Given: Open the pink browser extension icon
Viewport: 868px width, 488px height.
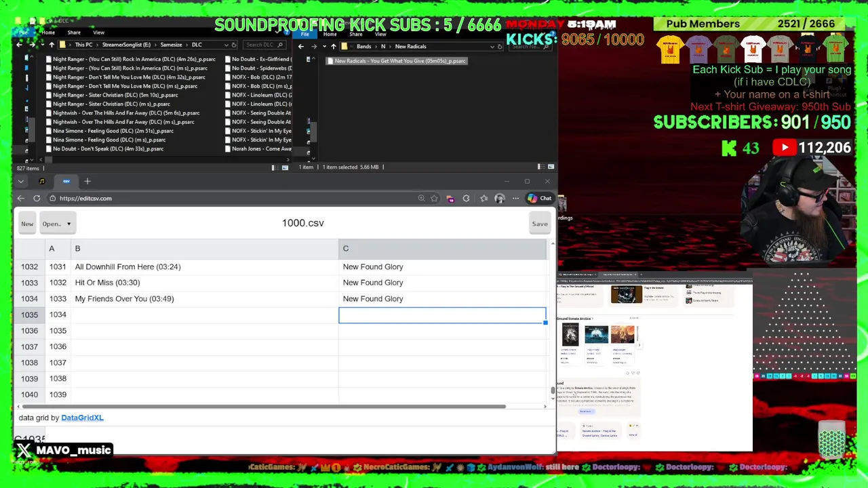Looking at the screenshot, I should tap(450, 199).
